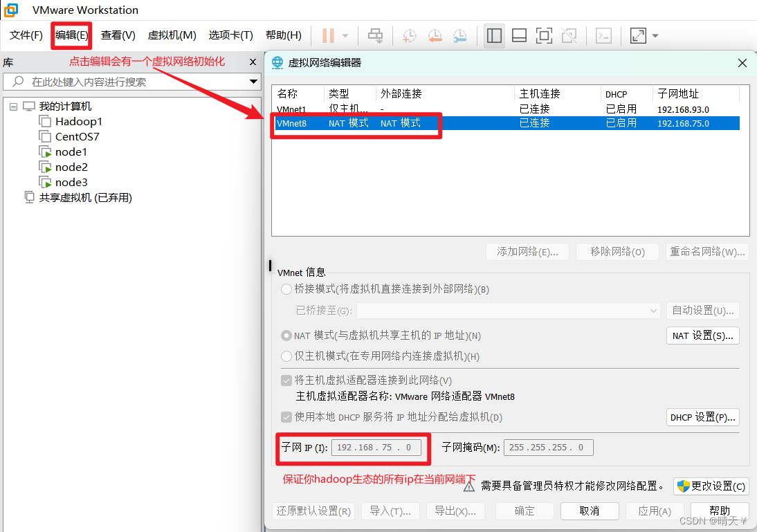Click the take snapshot clock icon
Viewport: 757px width, 532px height.
410,35
